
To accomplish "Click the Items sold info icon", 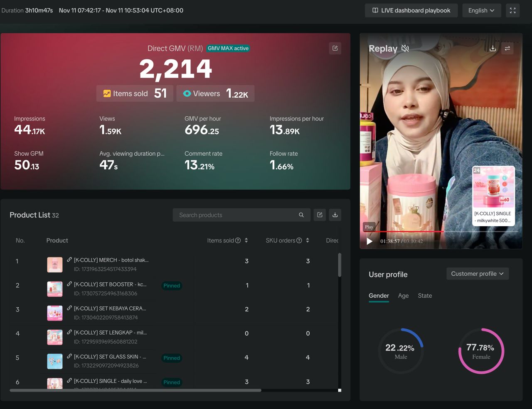I will pos(238,240).
